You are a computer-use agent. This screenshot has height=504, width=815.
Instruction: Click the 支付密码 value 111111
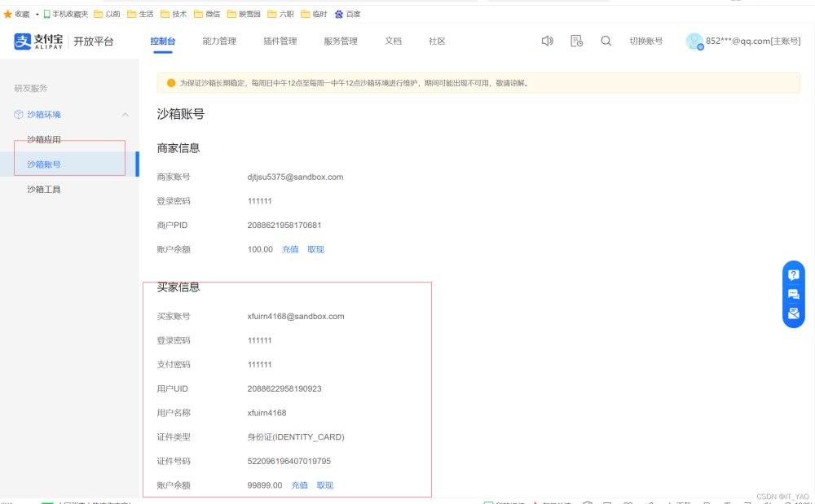click(x=259, y=365)
